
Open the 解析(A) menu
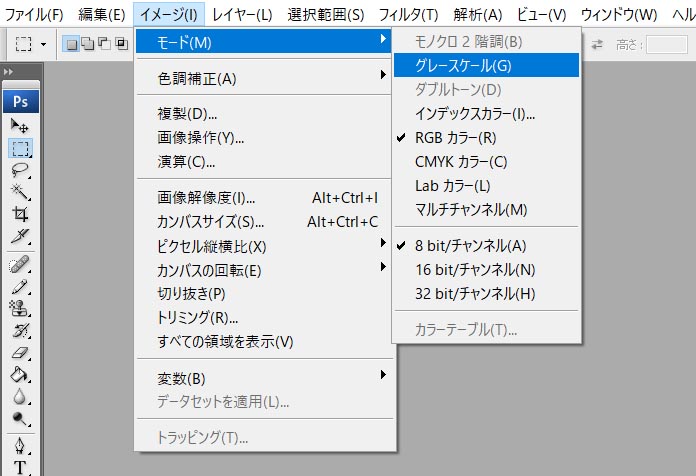(478, 15)
